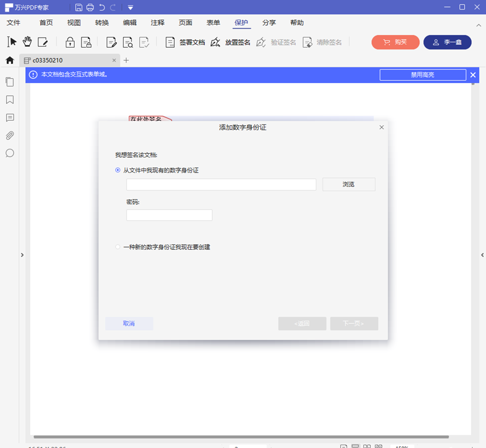Image resolution: width=486 pixels, height=448 pixels.
Task: Open the 编辑 ribbon tab
Action: click(x=130, y=22)
